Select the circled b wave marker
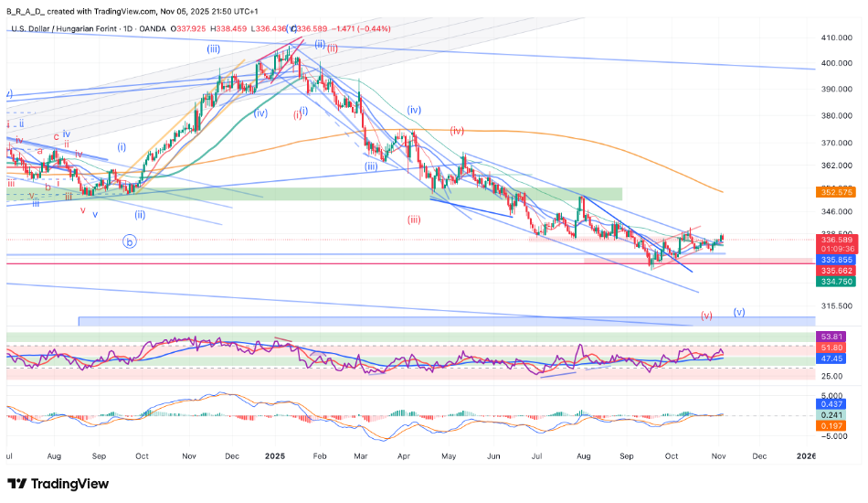Viewport: 868px width, 503px height. point(129,242)
